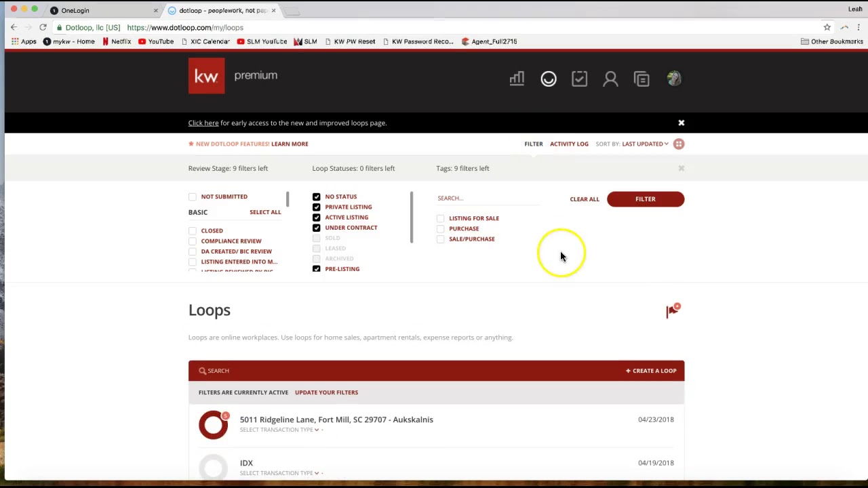Click Learn More about dotloop features
The height and width of the screenshot is (488, 868).
pyautogui.click(x=290, y=144)
